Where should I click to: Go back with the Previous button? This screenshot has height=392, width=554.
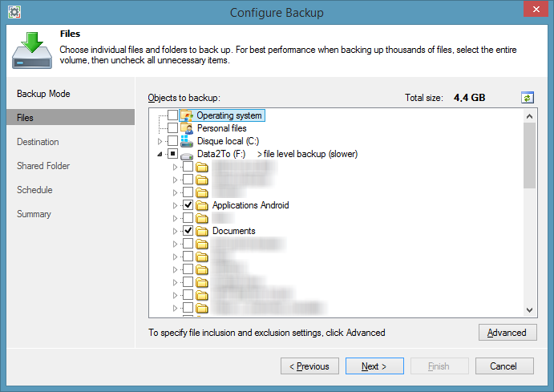[x=309, y=366]
